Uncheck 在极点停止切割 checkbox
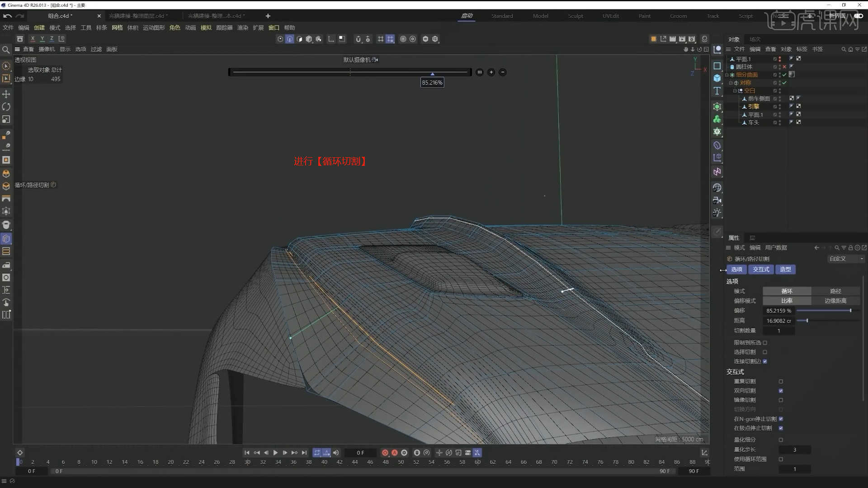Image resolution: width=868 pixels, height=488 pixels. (781, 428)
